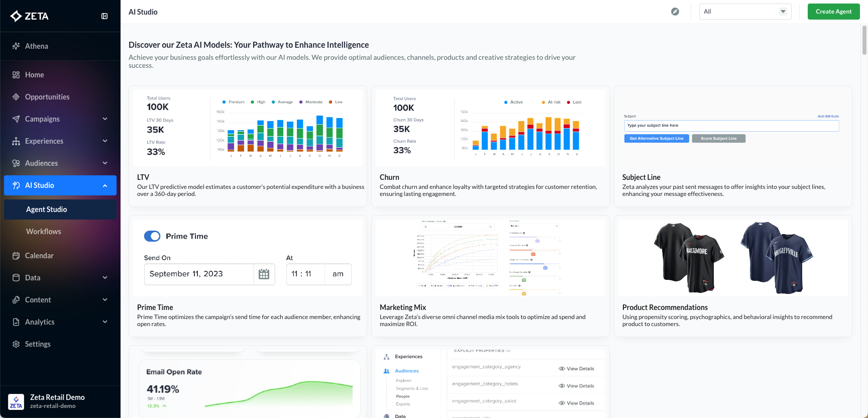Click eye icon for engagement_category_hotels View Details
The height and width of the screenshot is (418, 868).
(x=562, y=386)
